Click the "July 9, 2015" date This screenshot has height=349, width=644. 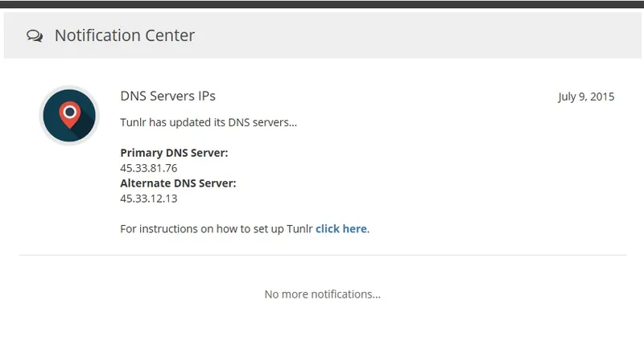tap(585, 96)
